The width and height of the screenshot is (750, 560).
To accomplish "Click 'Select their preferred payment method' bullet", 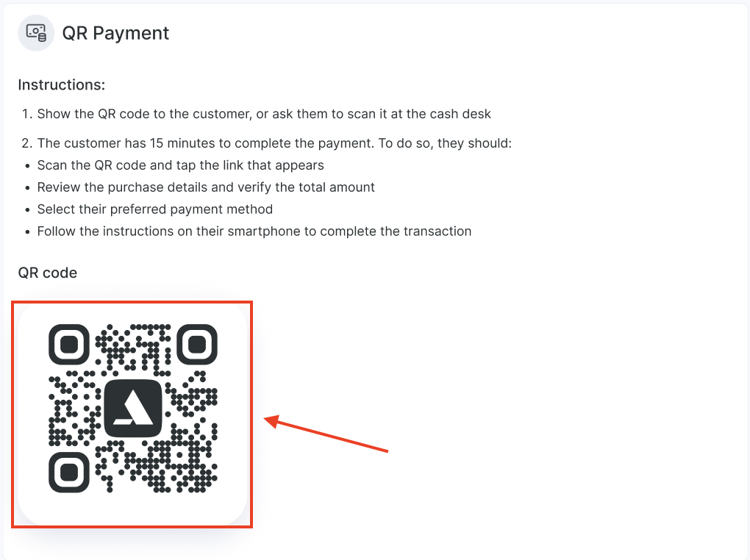I will 155,209.
